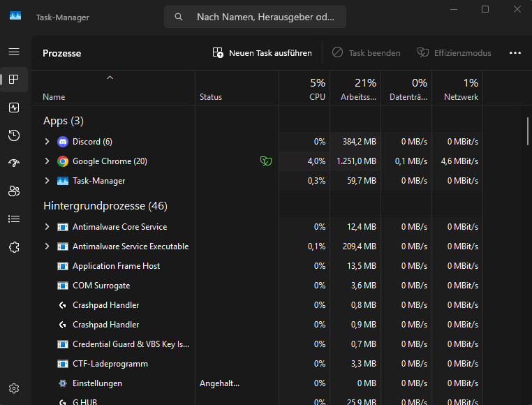532x405 pixels.
Task: Expand the Google Chrome (20) process group
Action: pos(47,161)
